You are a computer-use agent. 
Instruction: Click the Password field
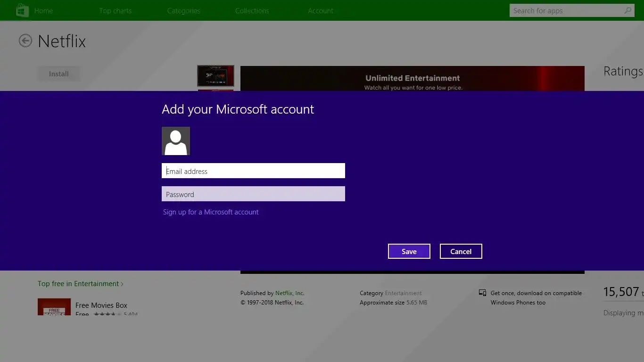coord(253,194)
